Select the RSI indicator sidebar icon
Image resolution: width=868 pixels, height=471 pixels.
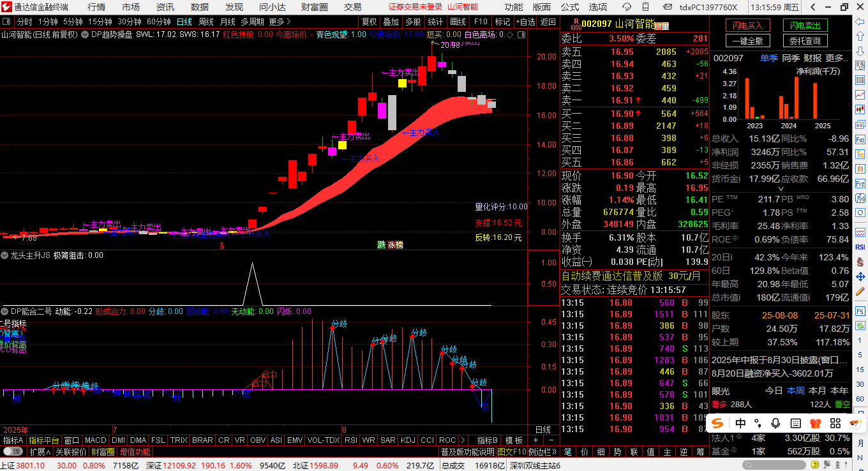click(x=860, y=247)
